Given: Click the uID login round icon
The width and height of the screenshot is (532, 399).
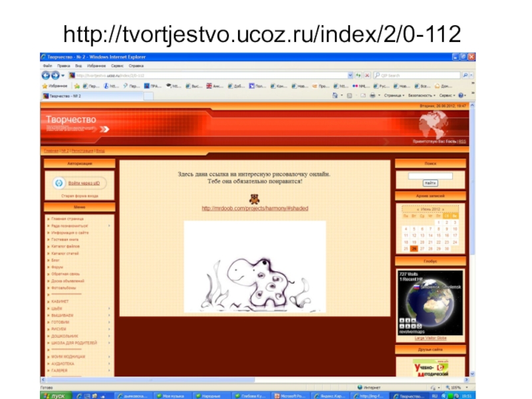Looking at the screenshot, I should (59, 183).
